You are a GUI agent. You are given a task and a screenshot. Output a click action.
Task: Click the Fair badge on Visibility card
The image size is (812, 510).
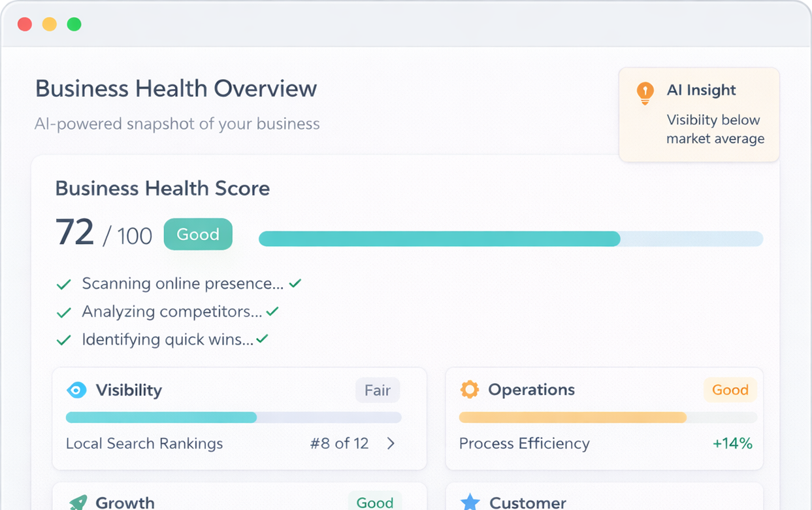(x=378, y=390)
